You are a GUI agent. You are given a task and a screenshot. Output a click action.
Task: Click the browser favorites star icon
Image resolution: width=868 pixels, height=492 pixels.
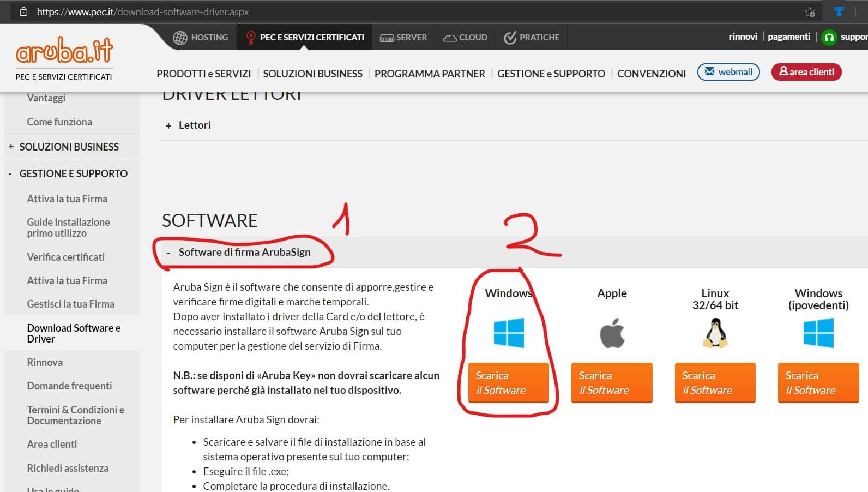tap(810, 11)
